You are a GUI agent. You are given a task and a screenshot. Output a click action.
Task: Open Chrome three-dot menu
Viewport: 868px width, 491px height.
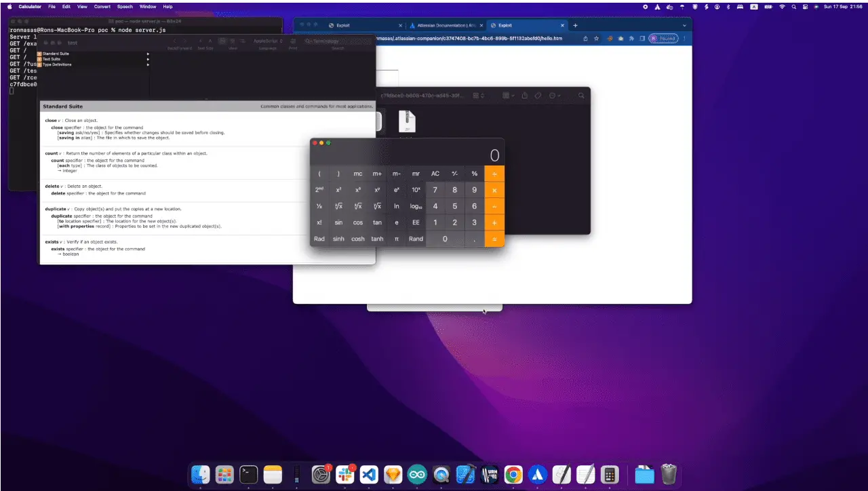(685, 39)
